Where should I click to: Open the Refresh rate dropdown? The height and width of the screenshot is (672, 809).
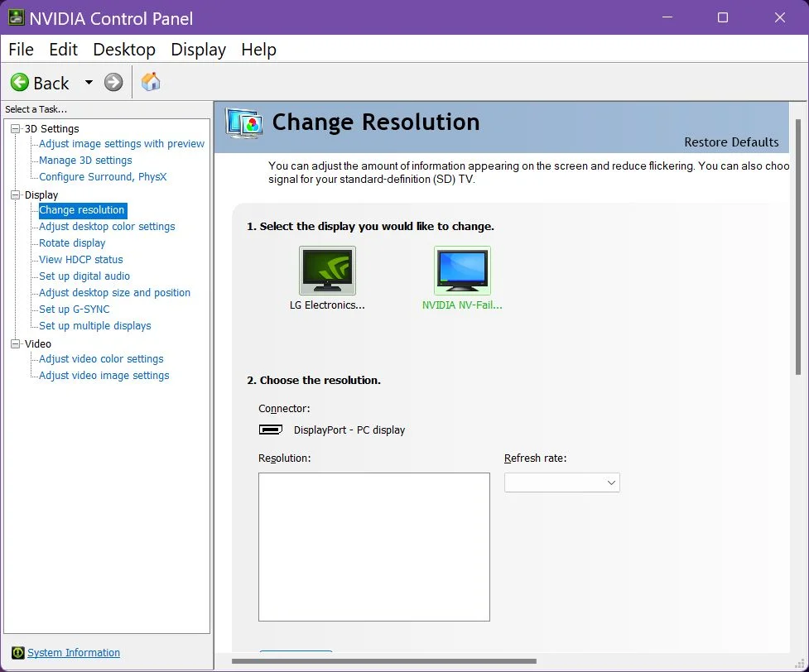point(562,482)
